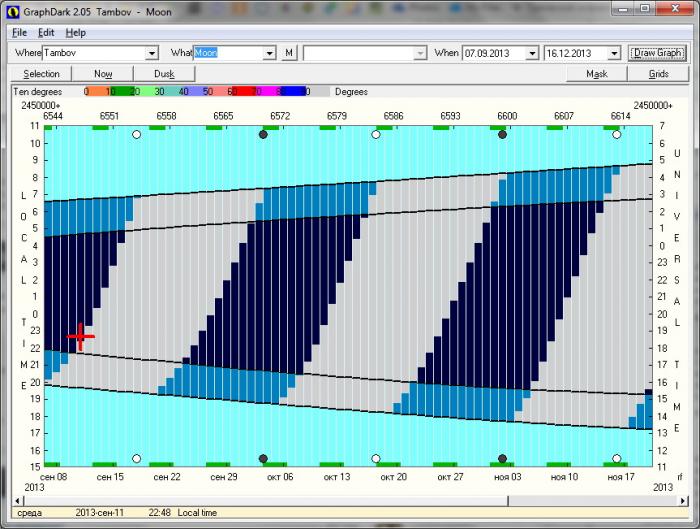
Task: Close the GraphDark window
Action: [675, 8]
